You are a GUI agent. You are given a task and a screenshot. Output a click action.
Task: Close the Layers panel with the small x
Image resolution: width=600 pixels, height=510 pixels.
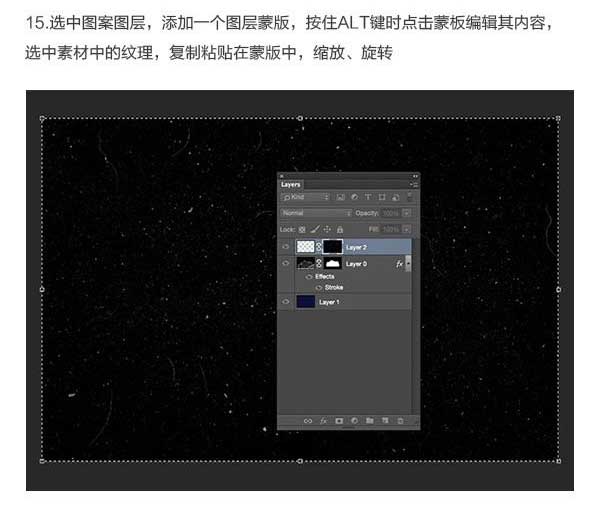click(281, 176)
